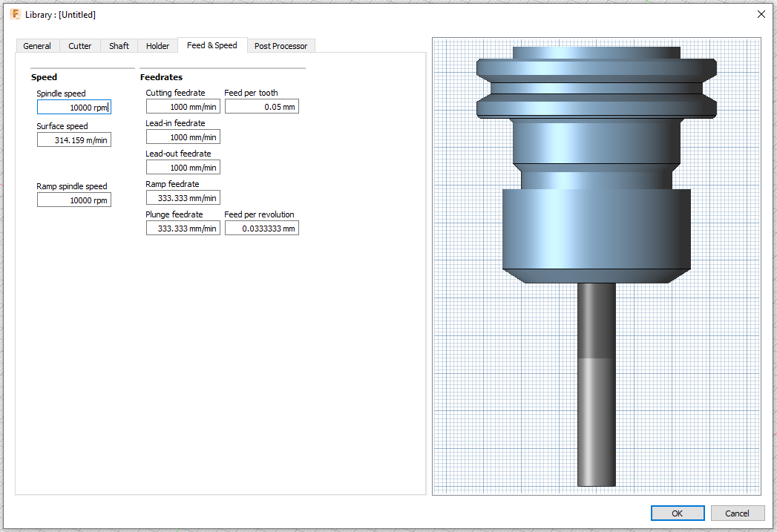This screenshot has height=532, width=777.
Task: Dismiss dialog with Cancel button
Action: (738, 513)
